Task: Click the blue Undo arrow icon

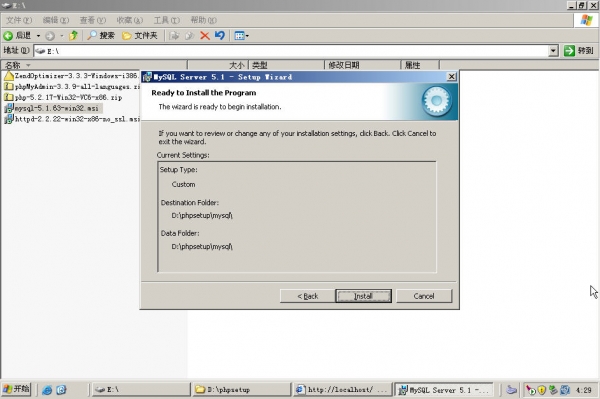Action: click(x=220, y=36)
